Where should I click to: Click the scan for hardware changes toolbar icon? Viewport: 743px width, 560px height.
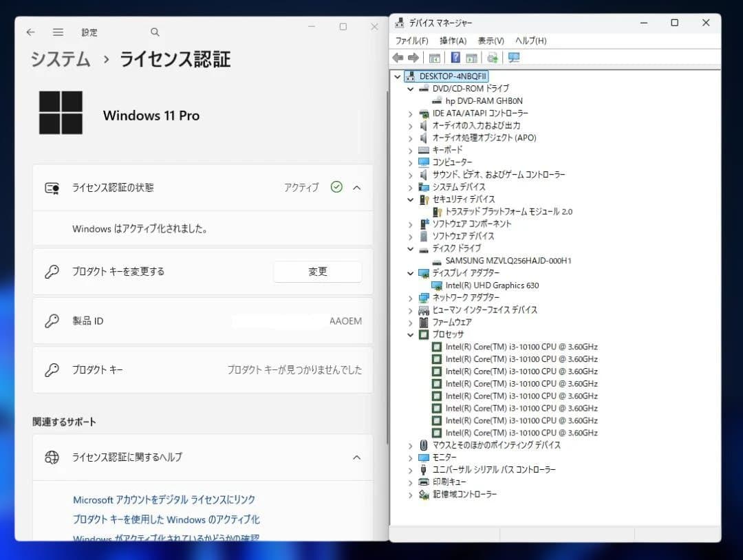(492, 58)
